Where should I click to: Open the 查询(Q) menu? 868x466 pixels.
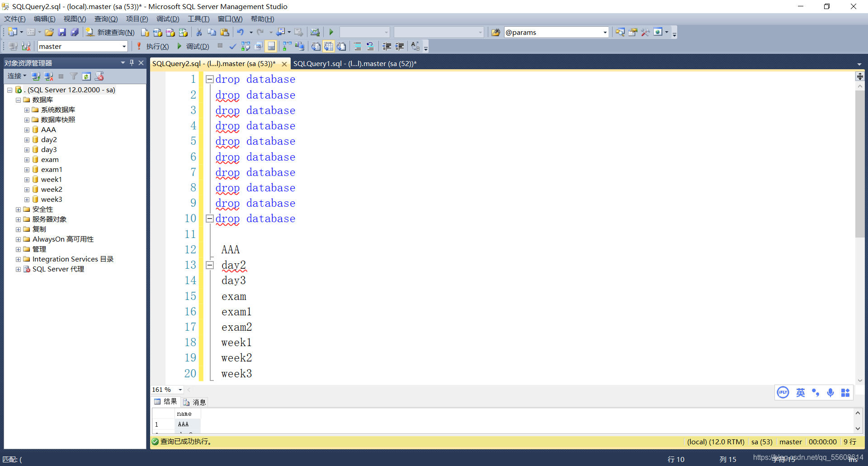tap(106, 19)
